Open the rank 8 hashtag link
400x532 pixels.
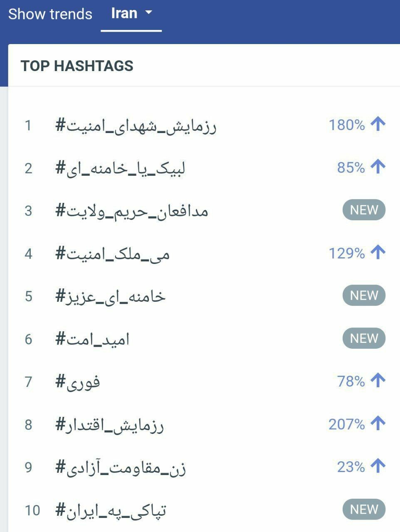click(x=110, y=424)
